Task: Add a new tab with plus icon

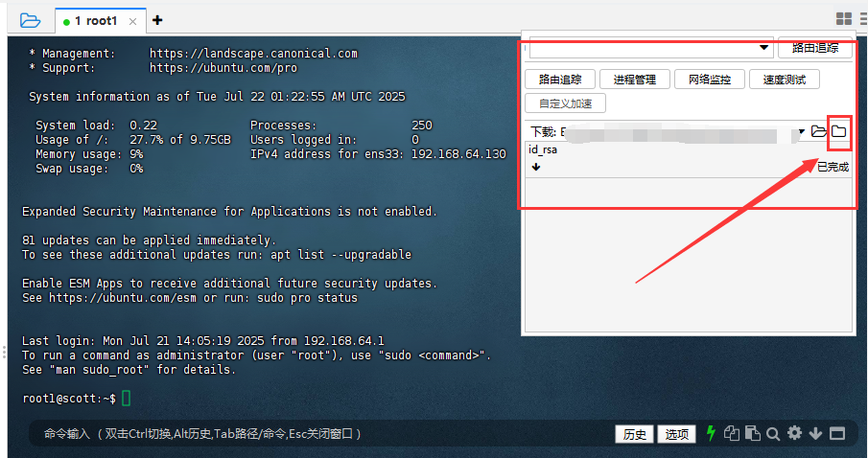Action: 157,20
